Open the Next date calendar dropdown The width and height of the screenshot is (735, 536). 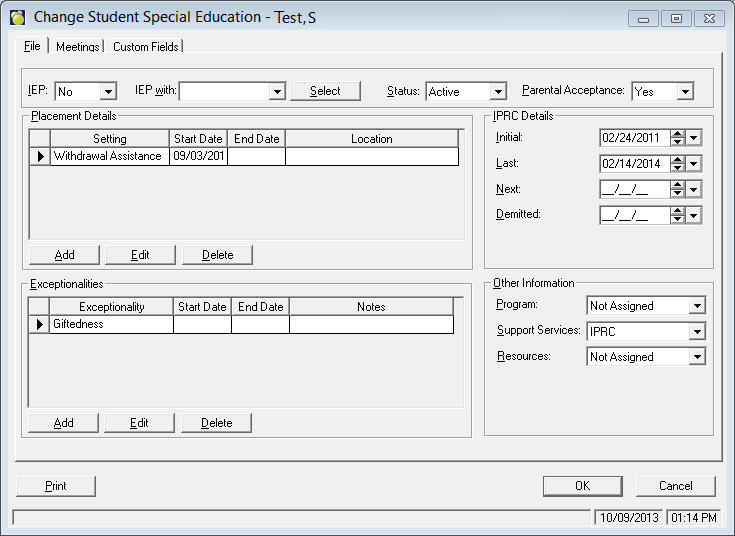click(x=694, y=189)
